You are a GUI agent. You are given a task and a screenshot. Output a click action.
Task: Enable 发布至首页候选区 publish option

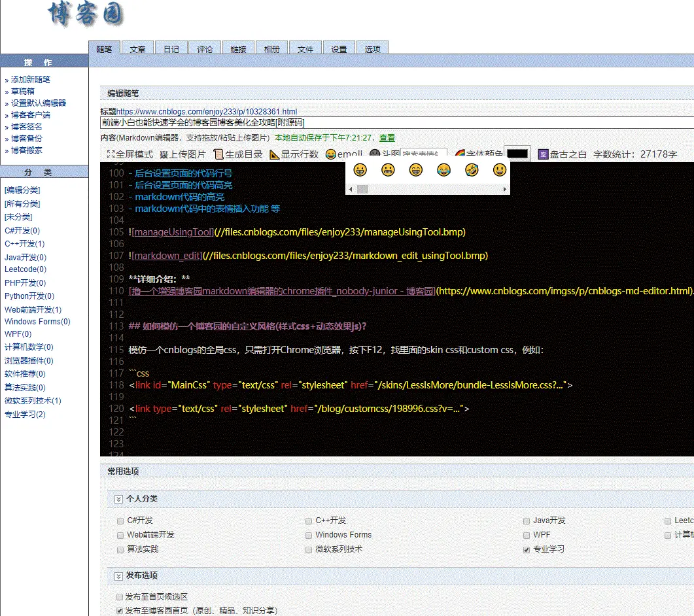coord(120,597)
